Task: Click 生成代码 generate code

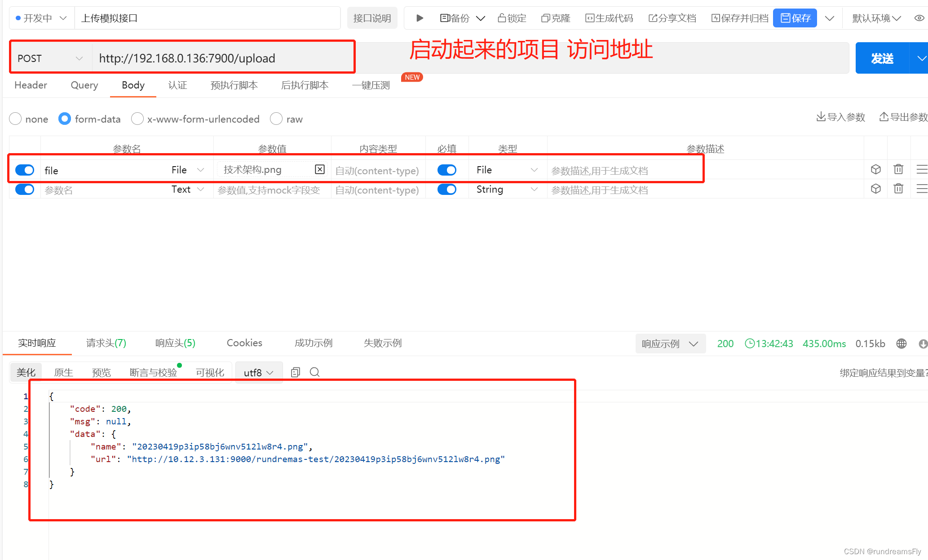Action: [609, 18]
